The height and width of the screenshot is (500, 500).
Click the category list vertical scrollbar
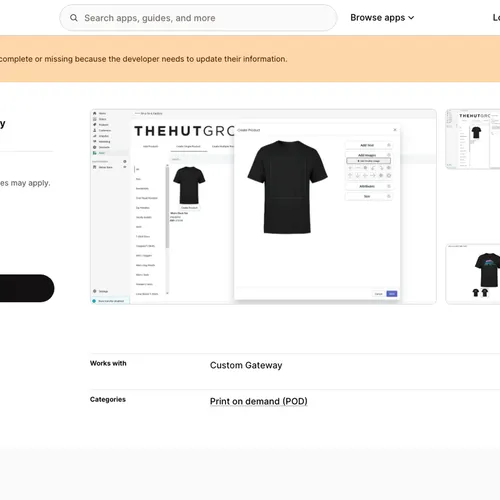click(167, 207)
